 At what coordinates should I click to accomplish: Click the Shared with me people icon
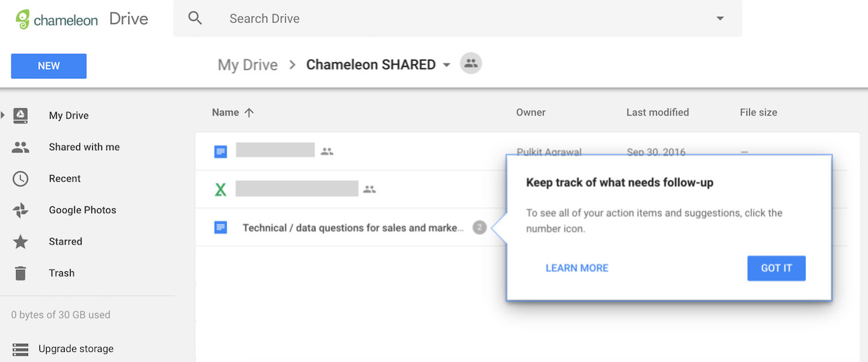21,147
